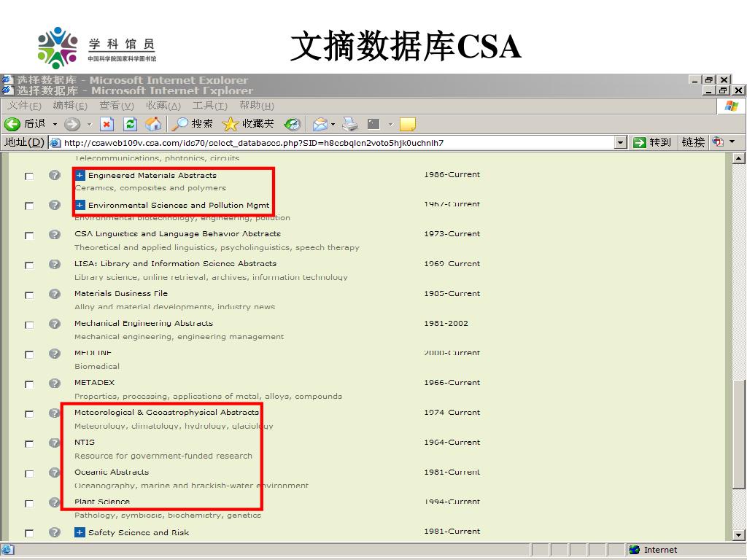Click help icon for METADEX row
Image resolution: width=747 pixels, height=560 pixels.
point(55,384)
